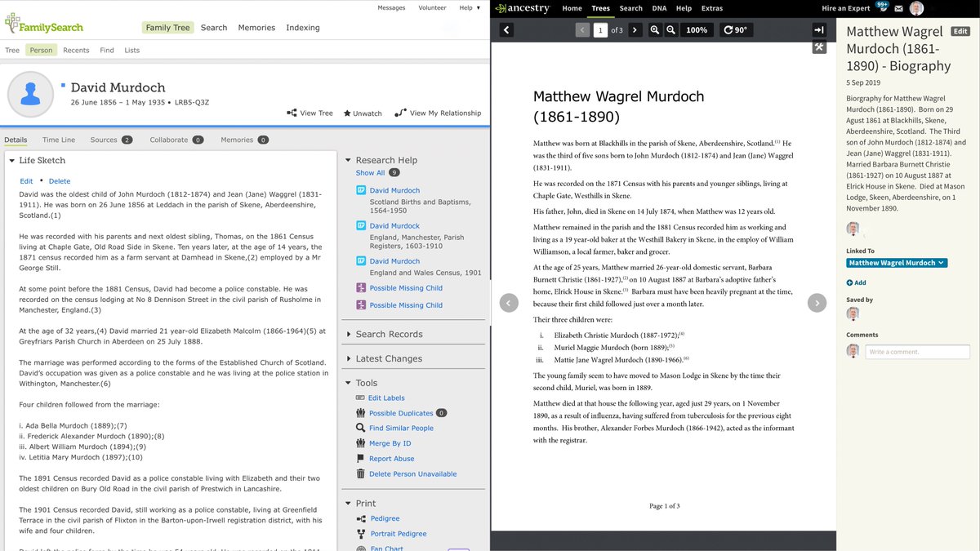Screen dimensions: 980x551
Task: Open Ancestry messages envelope icon
Action: pos(898,8)
